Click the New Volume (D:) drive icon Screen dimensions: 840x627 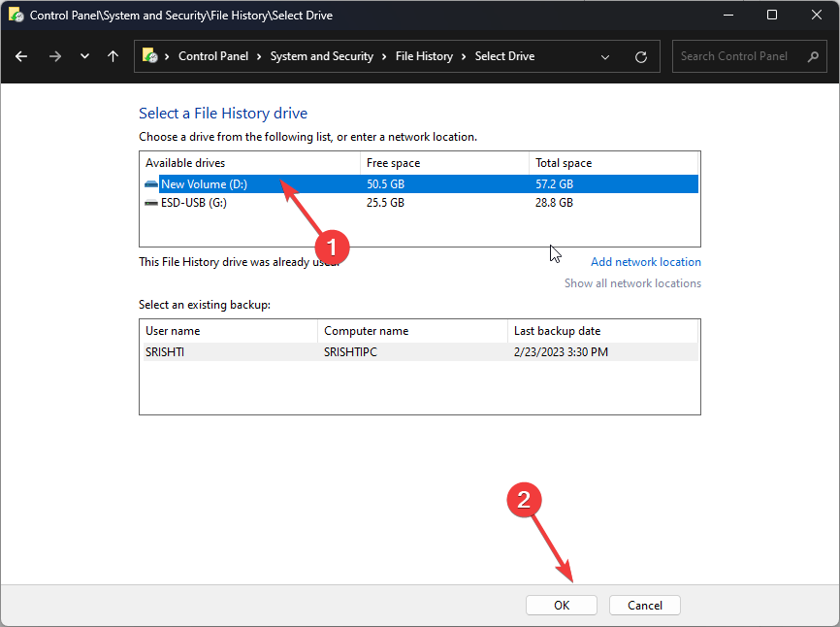(151, 184)
